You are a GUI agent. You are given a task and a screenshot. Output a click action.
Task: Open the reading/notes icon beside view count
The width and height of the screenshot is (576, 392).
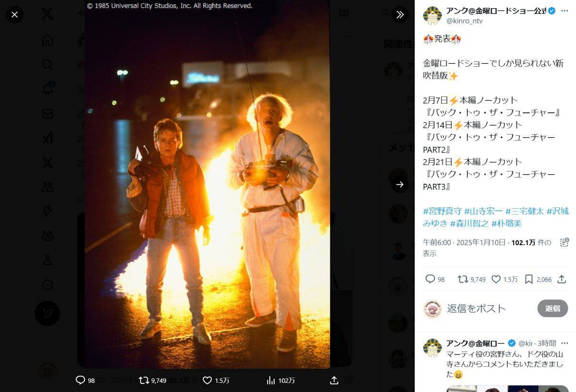[x=564, y=242]
